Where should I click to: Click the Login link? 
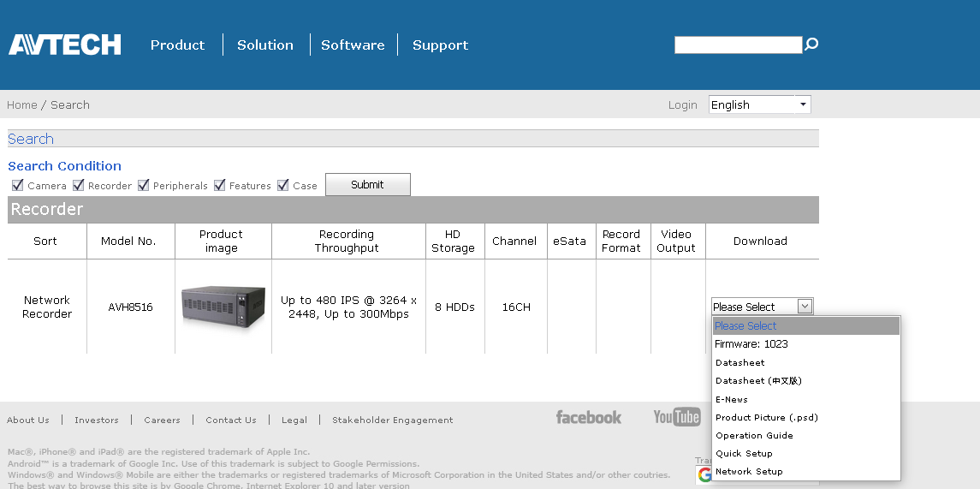click(682, 105)
